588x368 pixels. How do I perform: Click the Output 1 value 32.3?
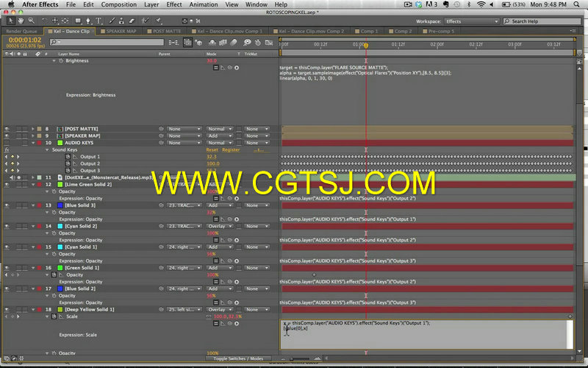212,157
